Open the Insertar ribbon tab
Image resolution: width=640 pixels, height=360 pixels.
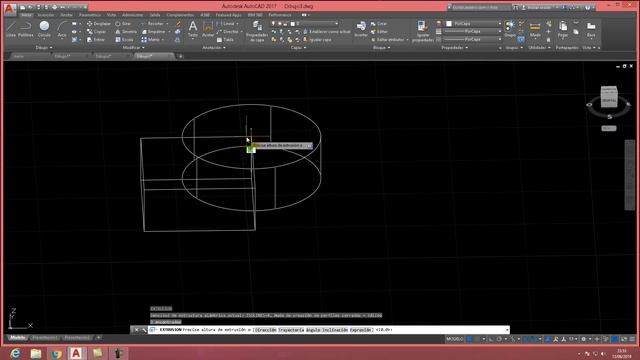(45, 15)
